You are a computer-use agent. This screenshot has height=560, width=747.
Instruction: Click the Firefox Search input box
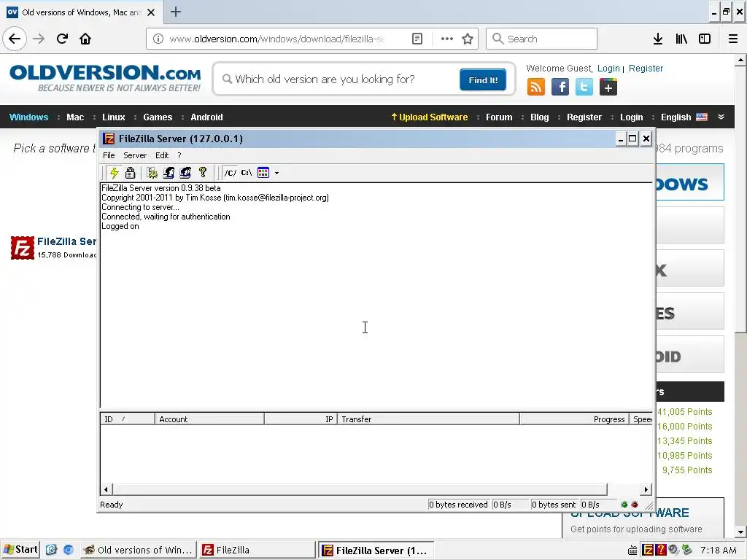point(542,39)
